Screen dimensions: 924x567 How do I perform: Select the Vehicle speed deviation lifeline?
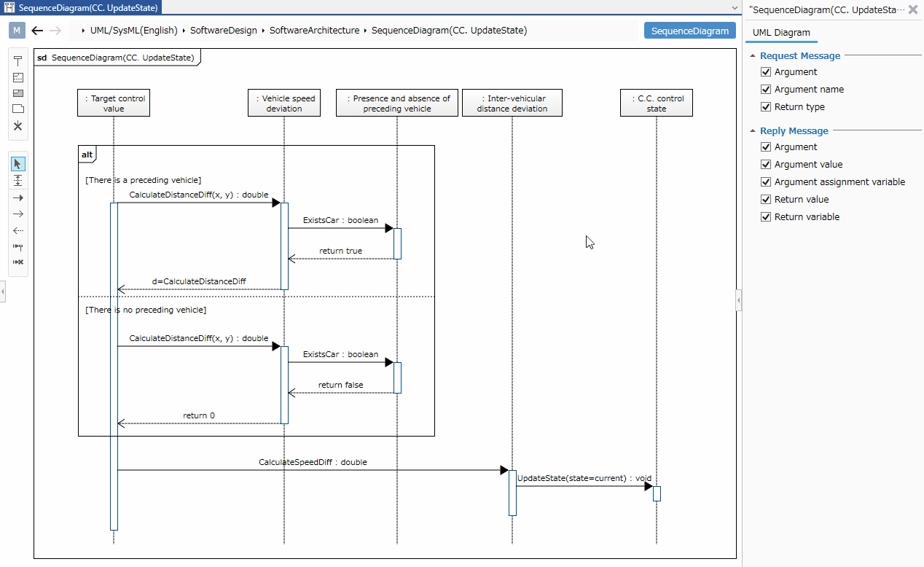tap(284, 103)
